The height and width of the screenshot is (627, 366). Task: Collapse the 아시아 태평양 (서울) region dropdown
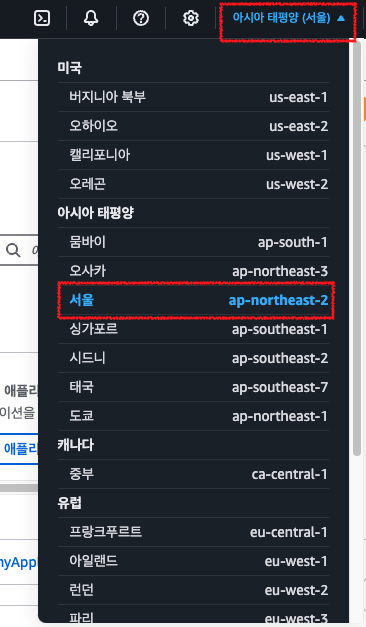pyautogui.click(x=288, y=18)
